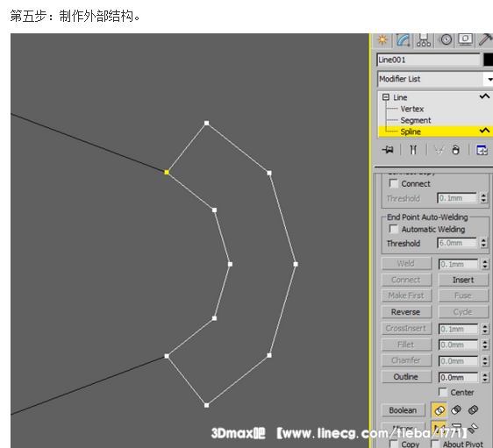
Task: Select Vertex sub-object level
Action: (x=412, y=109)
